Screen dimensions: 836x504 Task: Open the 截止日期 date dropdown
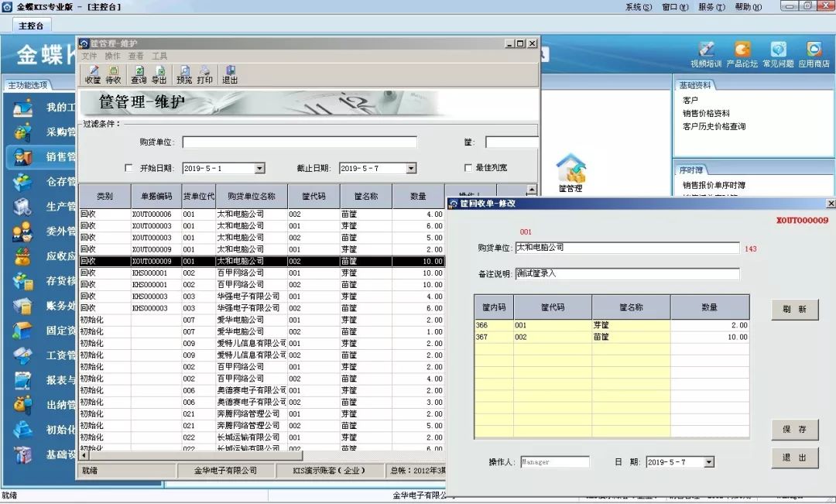[x=411, y=169]
